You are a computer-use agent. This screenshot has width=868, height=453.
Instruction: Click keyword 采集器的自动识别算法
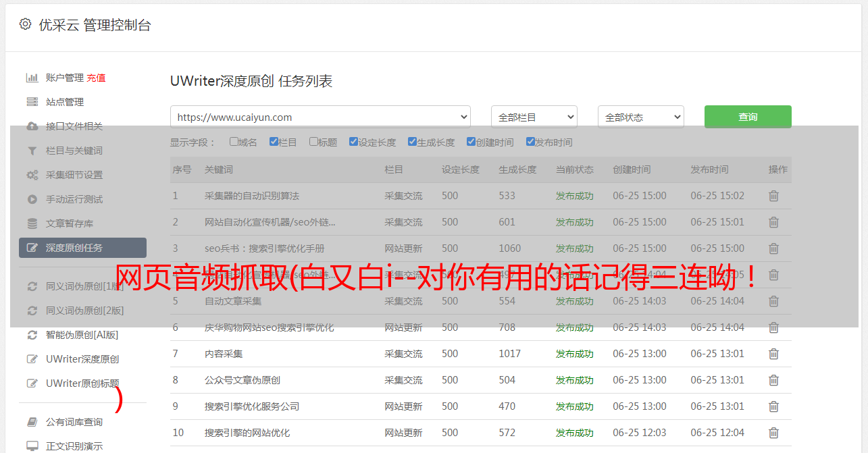pyautogui.click(x=252, y=196)
